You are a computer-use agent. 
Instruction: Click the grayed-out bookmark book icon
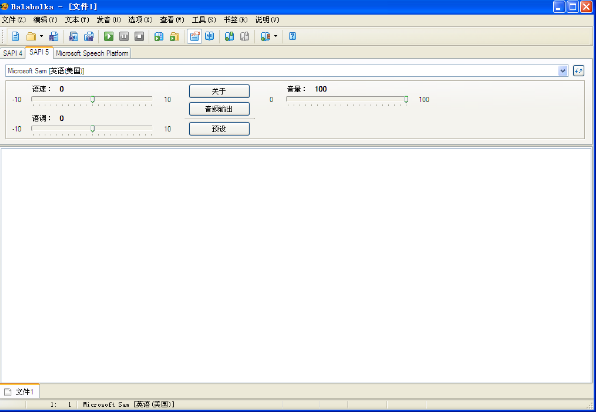tap(245, 36)
